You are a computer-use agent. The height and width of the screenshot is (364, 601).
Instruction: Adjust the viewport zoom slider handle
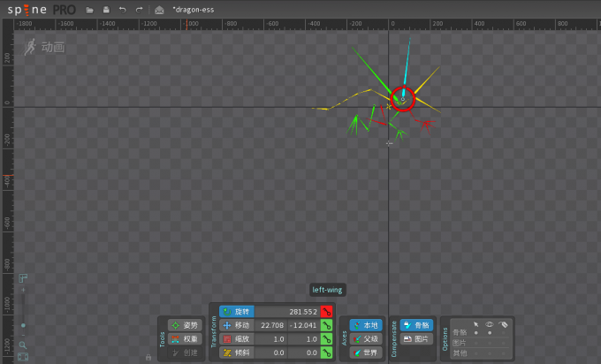[23, 325]
